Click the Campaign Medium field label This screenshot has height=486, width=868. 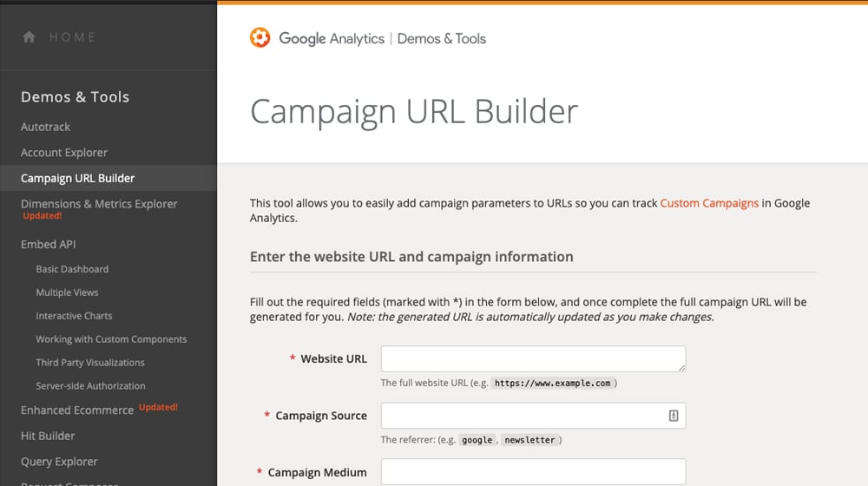tap(317, 472)
